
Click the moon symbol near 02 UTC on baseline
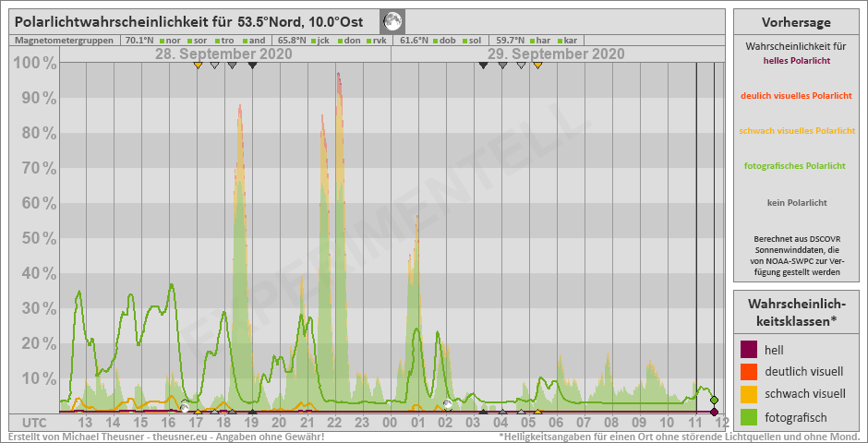(x=448, y=404)
